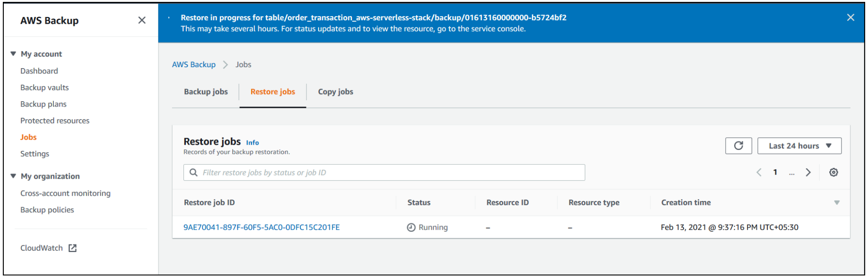Click the Creation time column header
868x279 pixels.
(x=686, y=202)
